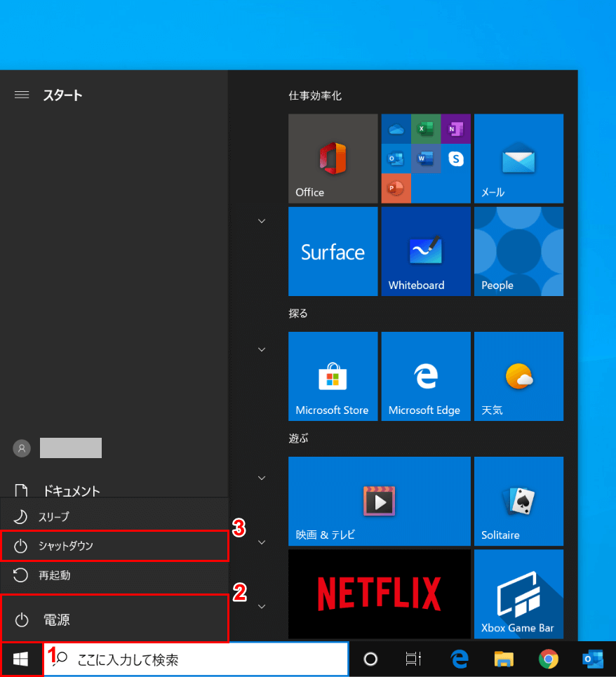
Task: Click the taskbar search box
Action: tap(196, 659)
